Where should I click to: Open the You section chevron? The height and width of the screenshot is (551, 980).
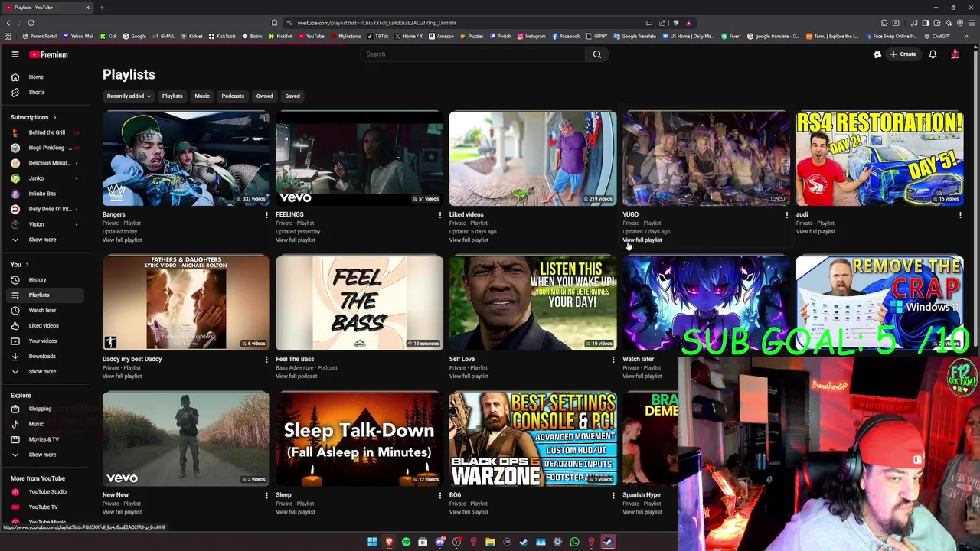[x=28, y=265]
